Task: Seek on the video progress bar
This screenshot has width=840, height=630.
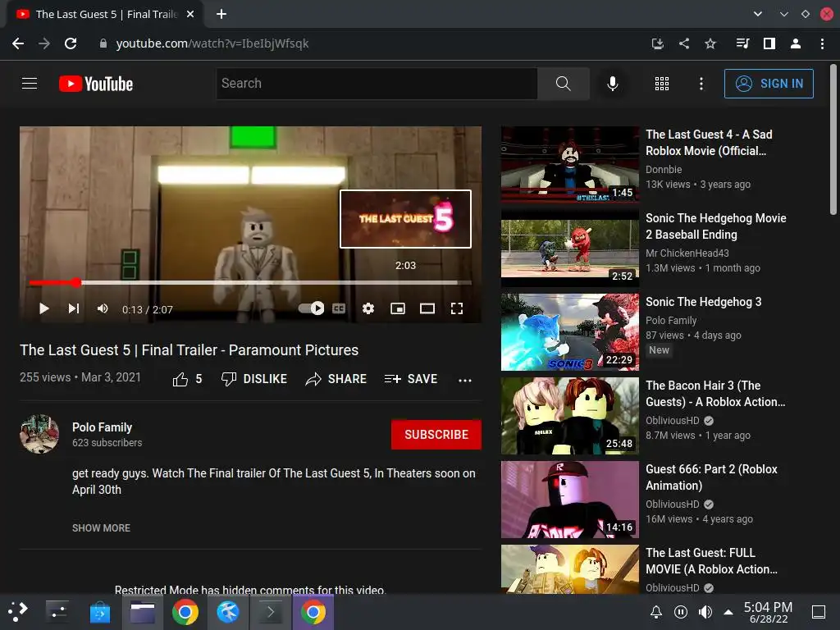Action: point(250,282)
